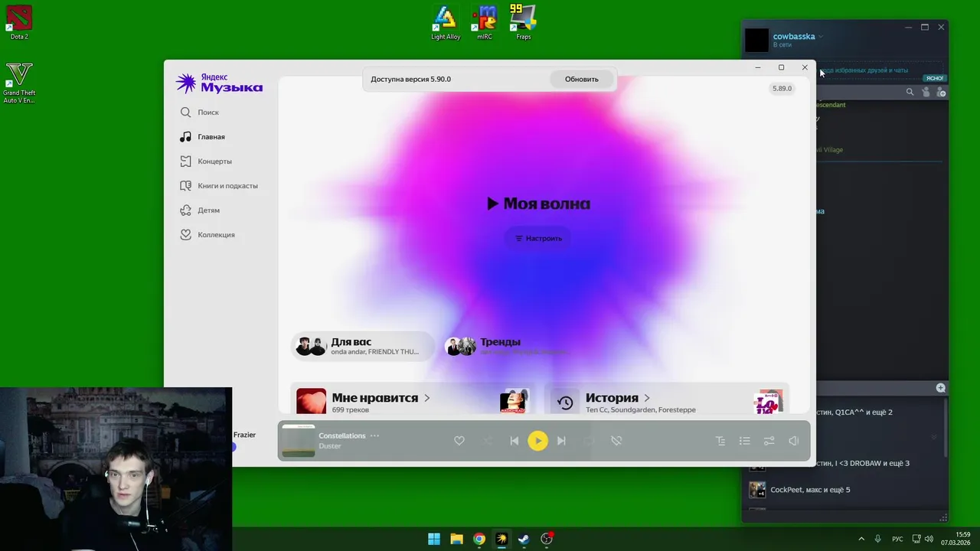Switch to Steam on the taskbar

click(x=524, y=539)
